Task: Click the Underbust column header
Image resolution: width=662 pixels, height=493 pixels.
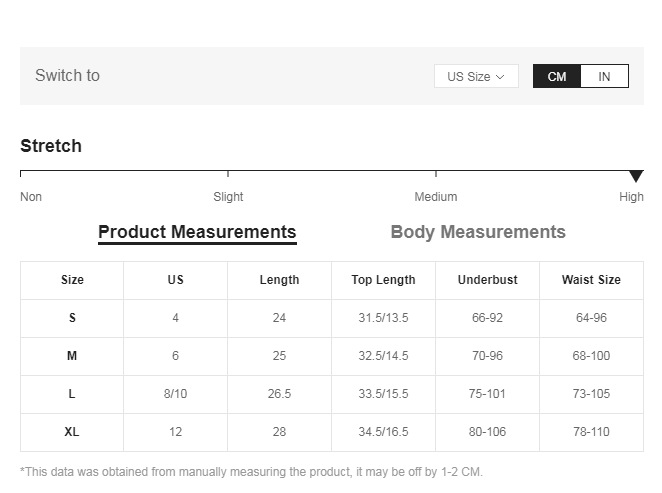Action: [x=487, y=280]
